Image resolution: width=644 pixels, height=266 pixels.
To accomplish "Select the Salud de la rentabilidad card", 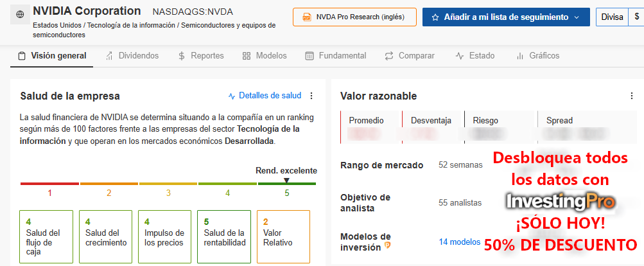I will point(224,237).
